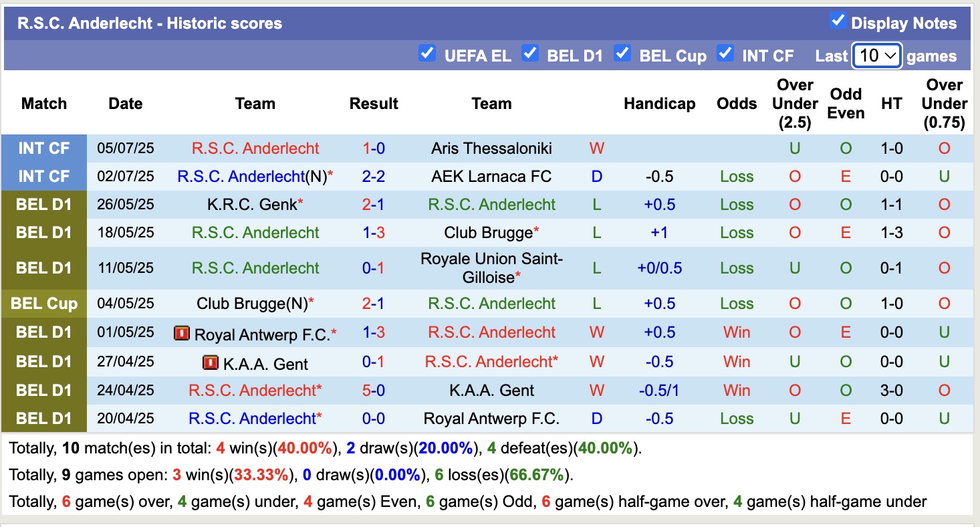Click the R.S.C. Anderlecht link in the first row
Screen dimensions: 980x527
tap(255, 148)
